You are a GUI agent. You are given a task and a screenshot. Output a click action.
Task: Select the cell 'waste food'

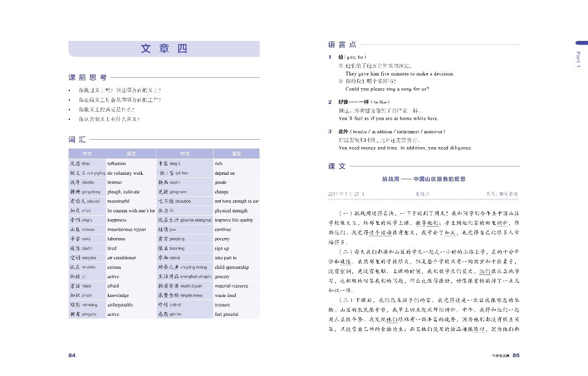[x=236, y=296]
